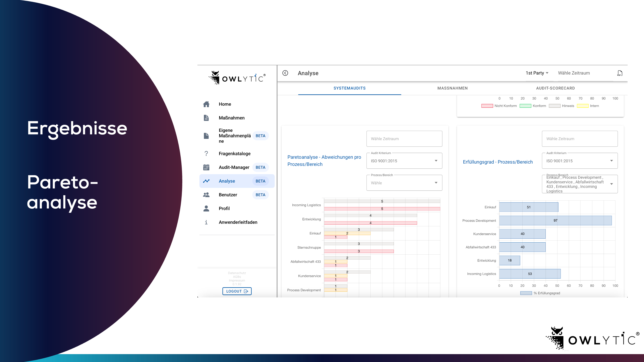Open the Datenschutz link in footer
Image resolution: width=644 pixels, height=362 pixels.
click(237, 273)
